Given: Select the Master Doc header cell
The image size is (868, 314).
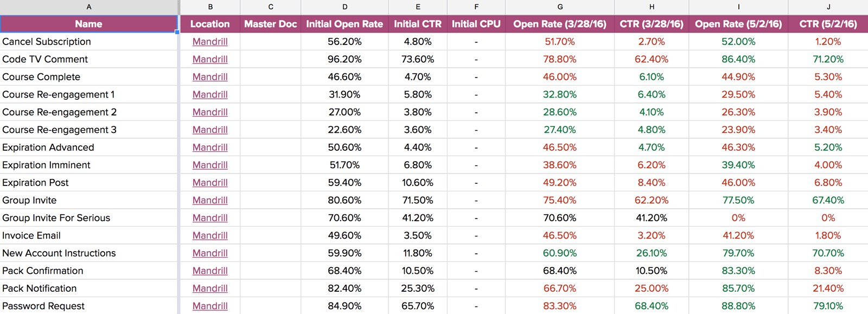Looking at the screenshot, I should [271, 24].
